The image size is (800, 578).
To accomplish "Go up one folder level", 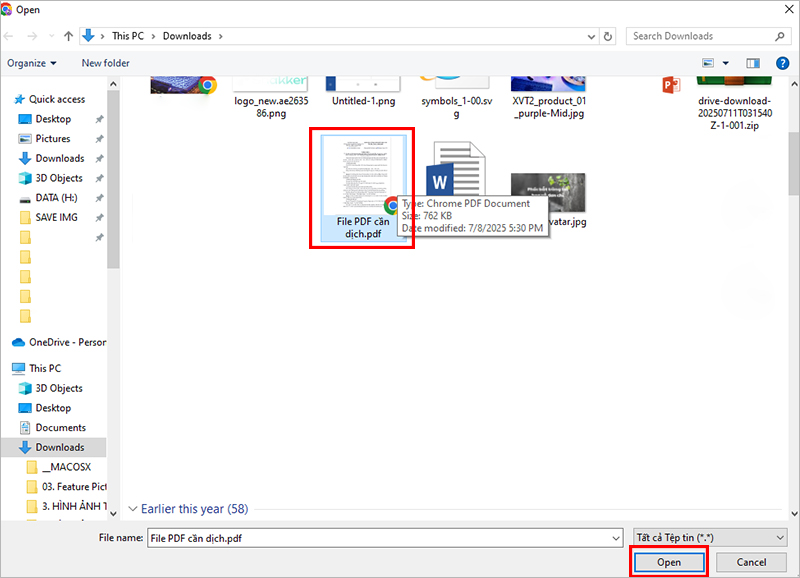I will click(68, 36).
